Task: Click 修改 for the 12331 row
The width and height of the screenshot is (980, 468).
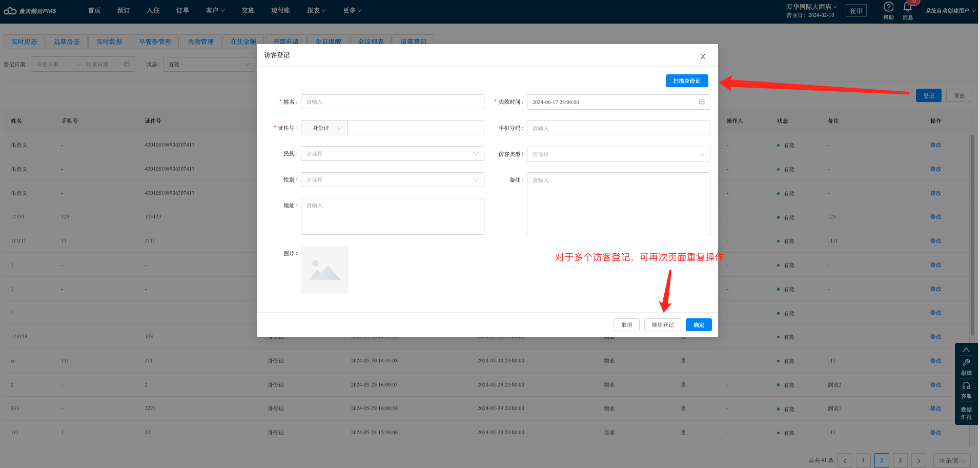Action: point(936,217)
